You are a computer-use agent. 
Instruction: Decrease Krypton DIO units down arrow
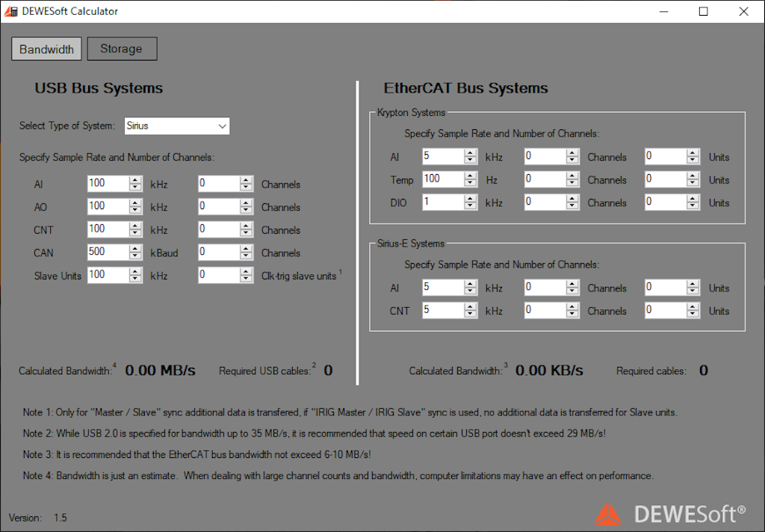coord(693,206)
